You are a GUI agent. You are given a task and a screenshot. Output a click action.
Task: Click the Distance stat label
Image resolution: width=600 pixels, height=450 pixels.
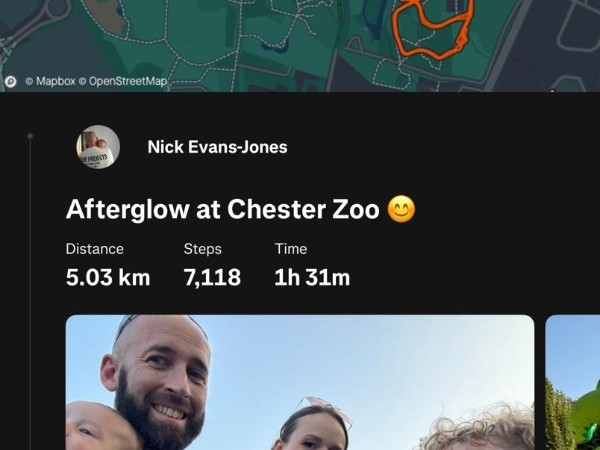coord(95,249)
